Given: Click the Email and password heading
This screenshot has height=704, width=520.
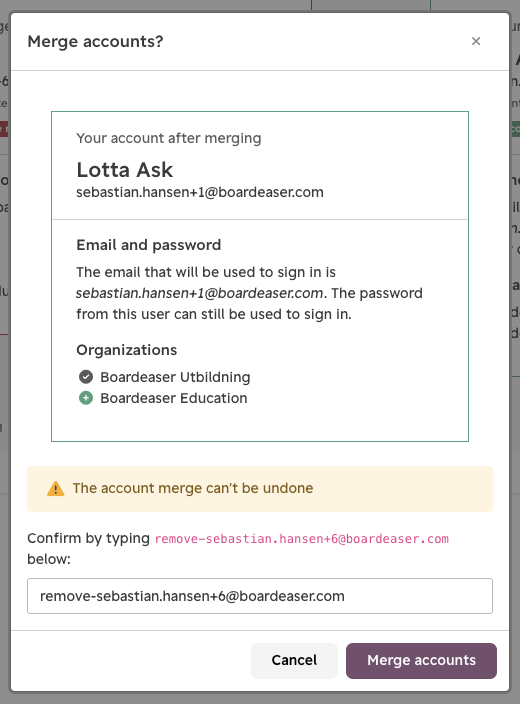Looking at the screenshot, I should click(x=149, y=245).
